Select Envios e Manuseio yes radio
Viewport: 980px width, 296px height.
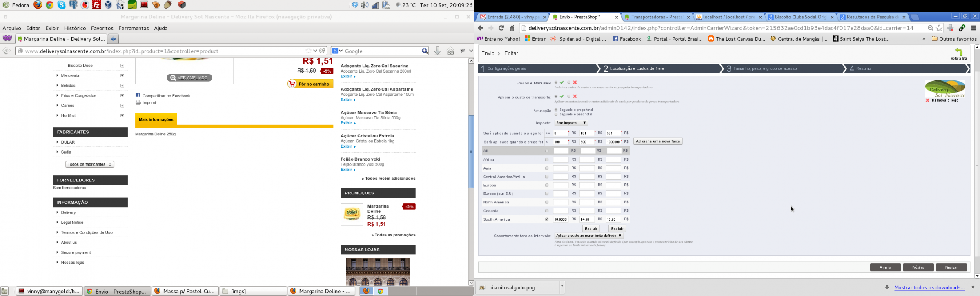(x=556, y=82)
